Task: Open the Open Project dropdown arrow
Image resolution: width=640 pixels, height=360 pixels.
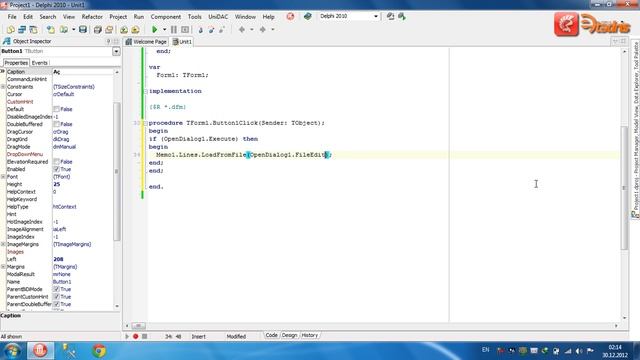Action: click(73, 29)
